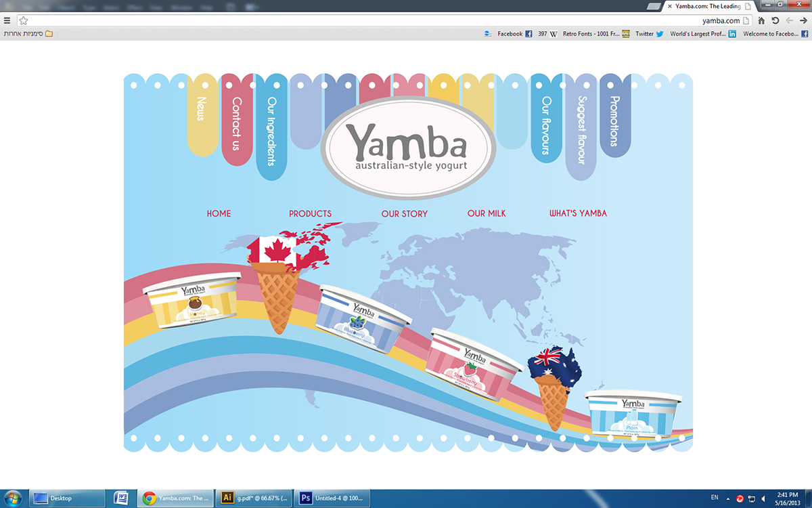Viewport: 812px width, 508px height.
Task: Open the Chrome menu via hamburger icon
Action: pos(7,20)
